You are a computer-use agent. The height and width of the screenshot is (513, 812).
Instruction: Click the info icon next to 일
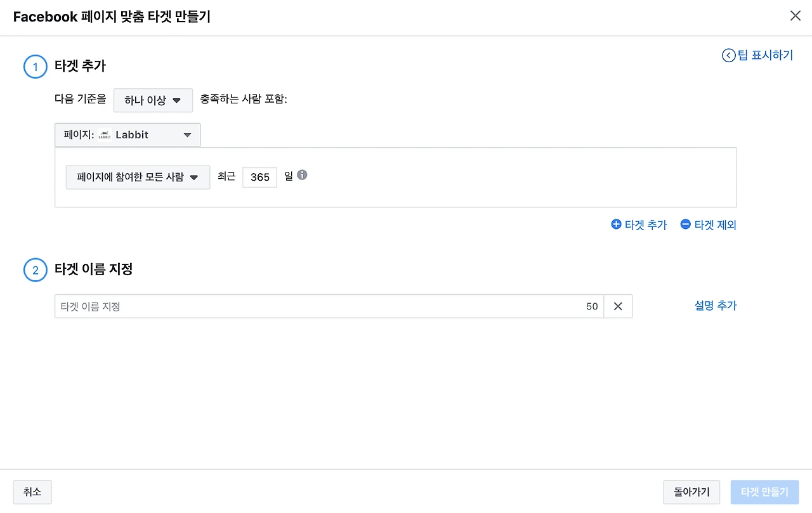302,176
